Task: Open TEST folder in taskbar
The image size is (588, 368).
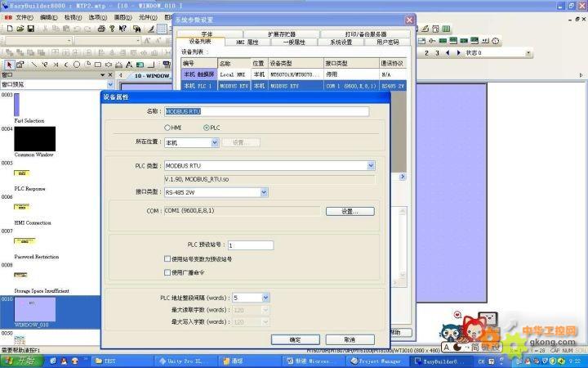Action: [121, 361]
